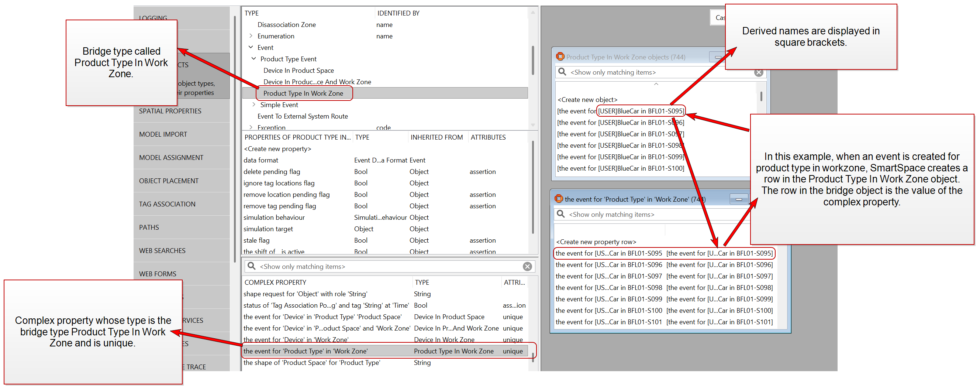980x390 pixels.
Task: Open the Web Forms section
Action: pos(182,273)
